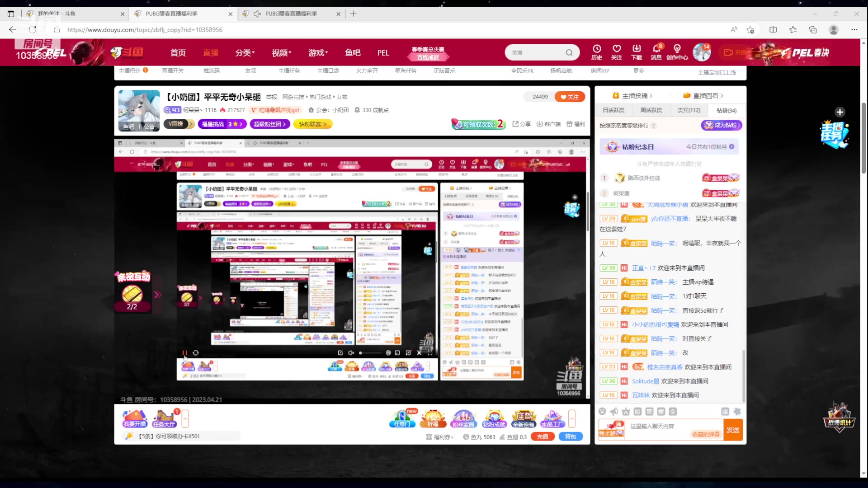Screen dimensions: 868x488
Task: Toggle the player danmaku 弹 icon
Action: point(388,353)
